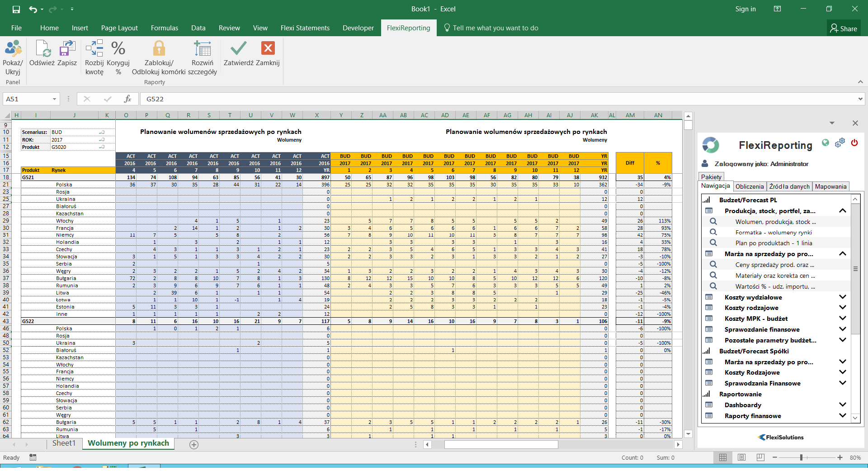Click the Zapisz save icon in ribbon
Viewport: 868px width, 471px height.
click(x=67, y=49)
